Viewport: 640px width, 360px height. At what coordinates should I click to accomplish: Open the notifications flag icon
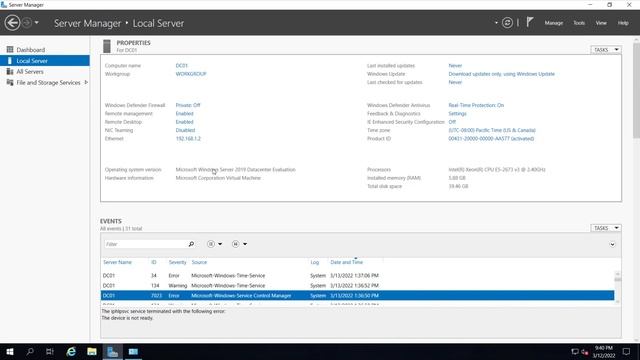point(529,22)
